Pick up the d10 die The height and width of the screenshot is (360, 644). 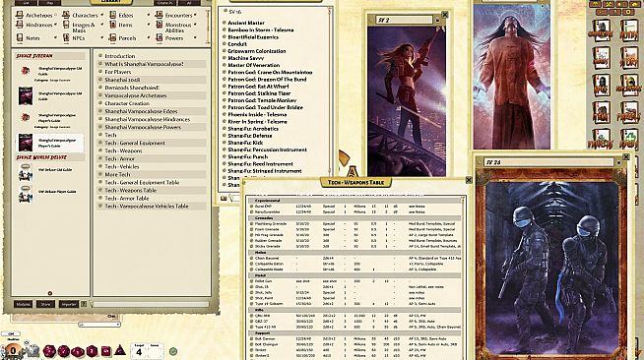(x=77, y=352)
